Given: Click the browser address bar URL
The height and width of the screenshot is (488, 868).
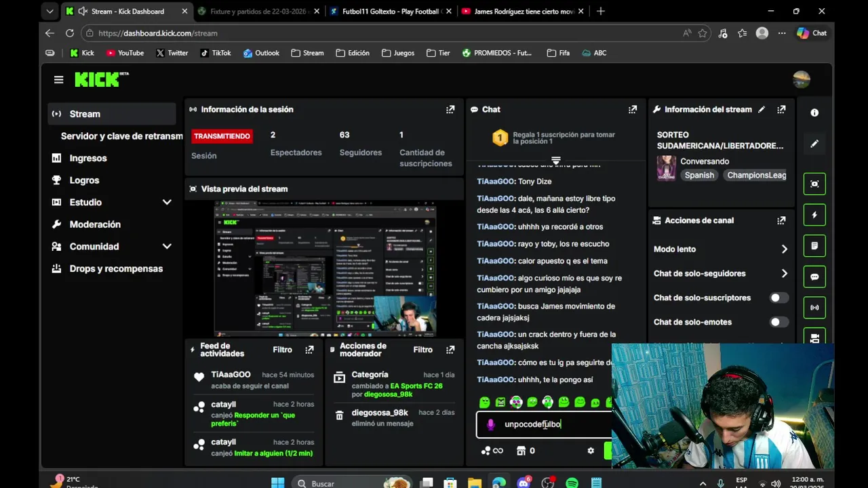Looking at the screenshot, I should pos(157,33).
